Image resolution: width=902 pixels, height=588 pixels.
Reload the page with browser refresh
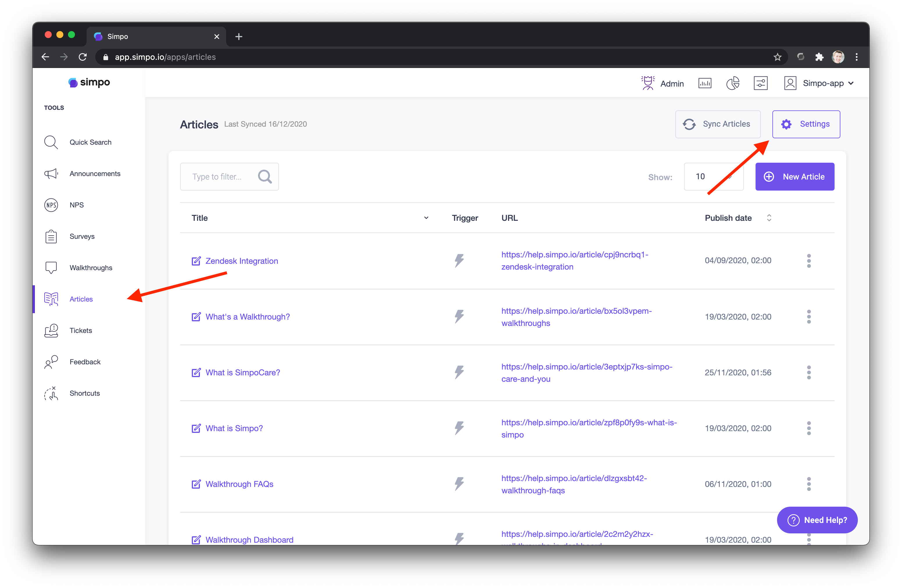[x=83, y=57]
